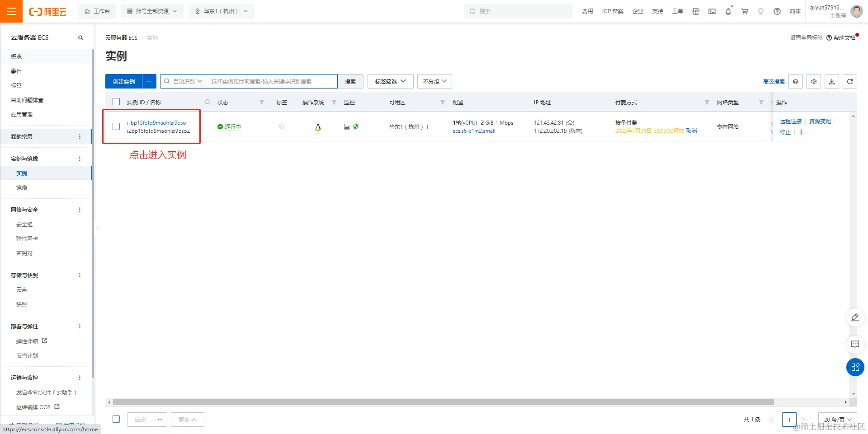Click the horizontal table scrollbar

(x=443, y=402)
